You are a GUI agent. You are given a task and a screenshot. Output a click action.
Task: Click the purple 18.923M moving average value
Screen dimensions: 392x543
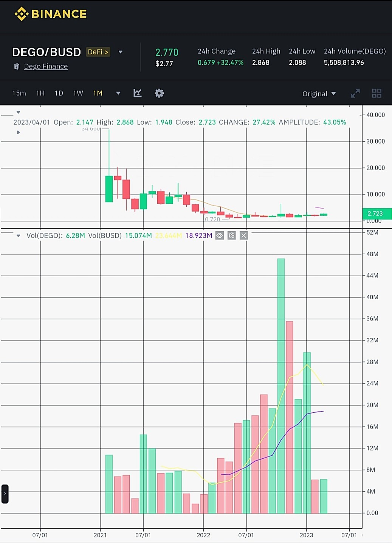click(x=199, y=236)
